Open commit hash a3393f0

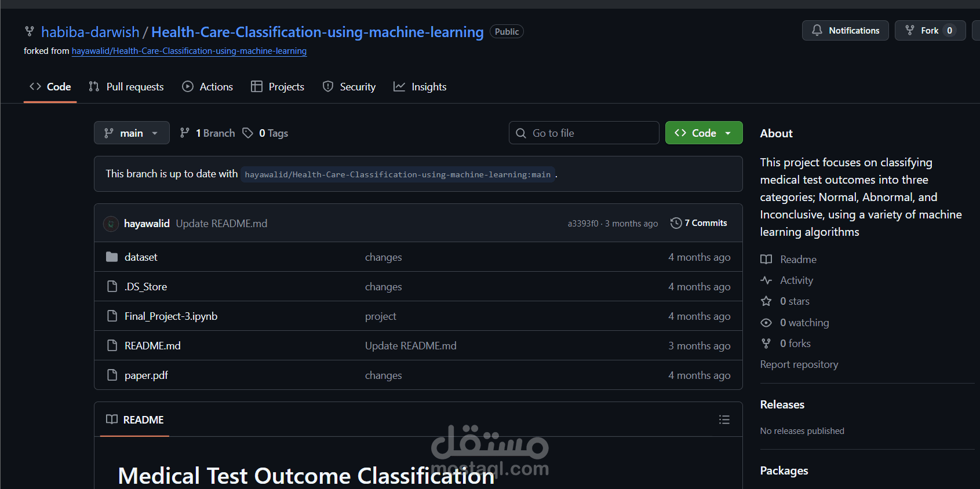coord(583,224)
